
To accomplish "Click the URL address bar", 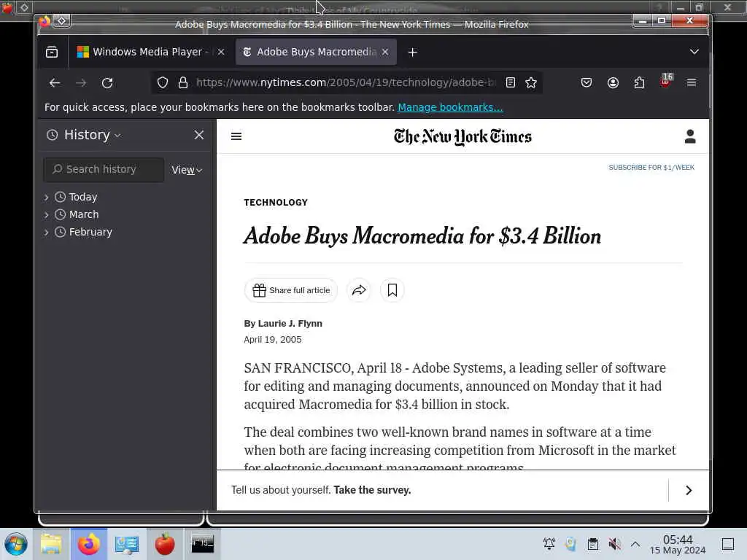I will point(345,83).
